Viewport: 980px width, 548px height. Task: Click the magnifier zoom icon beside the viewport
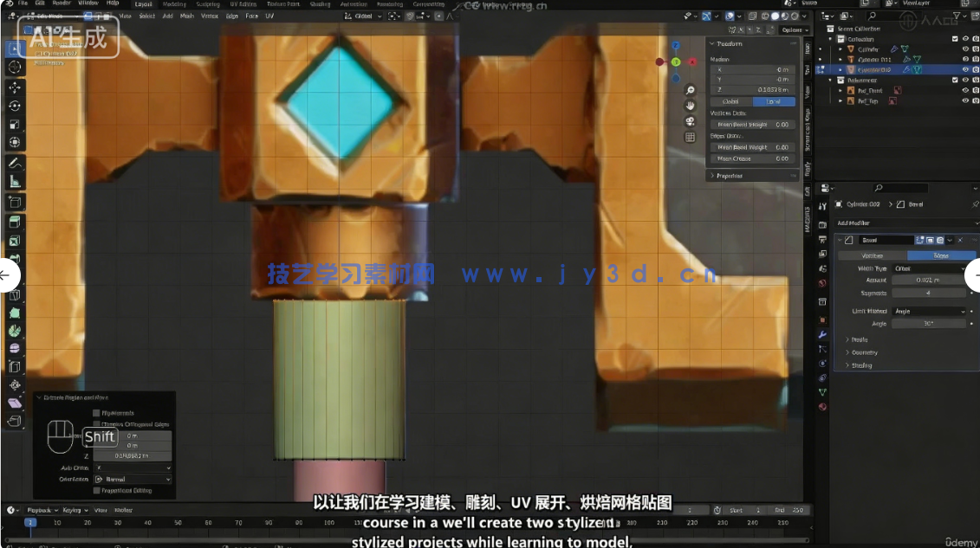tap(690, 89)
